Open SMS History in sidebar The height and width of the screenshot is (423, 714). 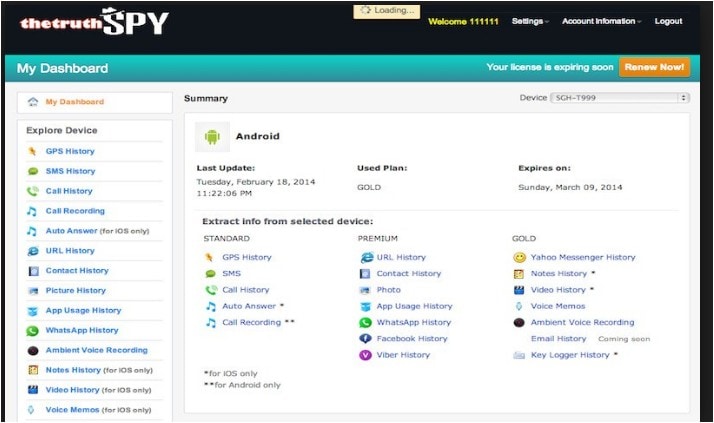[71, 171]
